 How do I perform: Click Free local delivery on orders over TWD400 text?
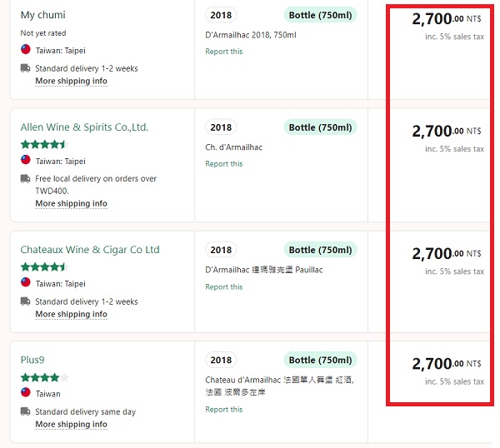(x=96, y=185)
